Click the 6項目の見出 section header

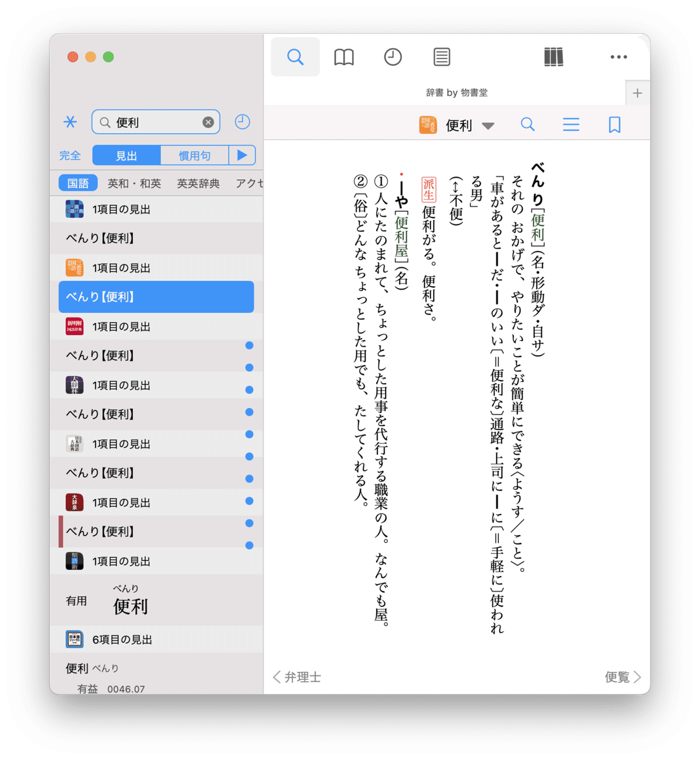click(156, 639)
